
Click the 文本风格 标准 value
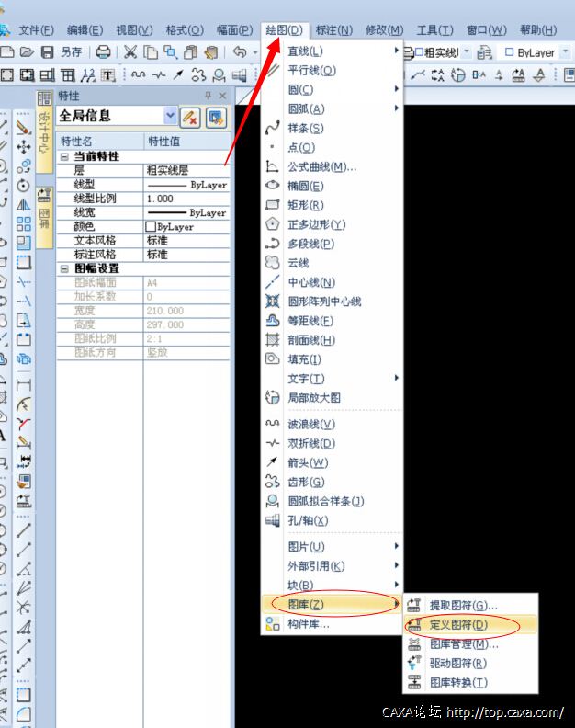tap(187, 241)
